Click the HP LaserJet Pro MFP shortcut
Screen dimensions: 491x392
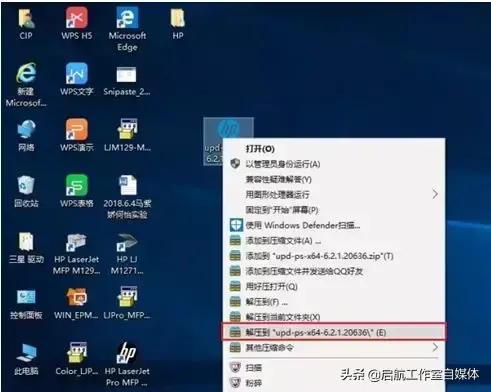coord(126,364)
